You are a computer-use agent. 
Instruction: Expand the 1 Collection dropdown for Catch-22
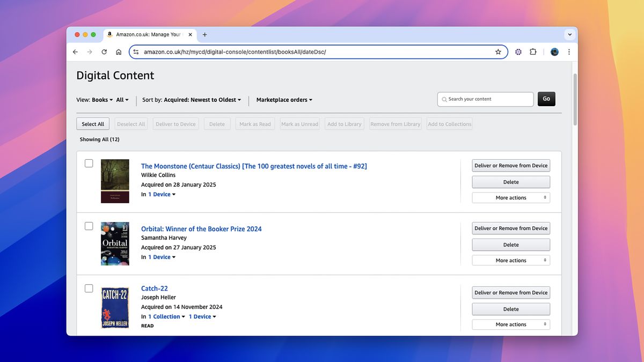tap(165, 316)
